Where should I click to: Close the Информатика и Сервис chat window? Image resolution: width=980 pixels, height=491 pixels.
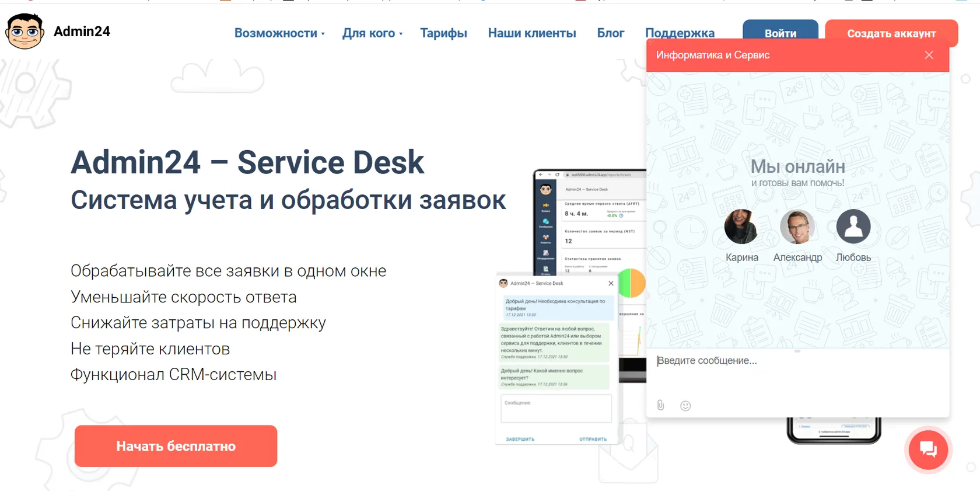coord(929,55)
